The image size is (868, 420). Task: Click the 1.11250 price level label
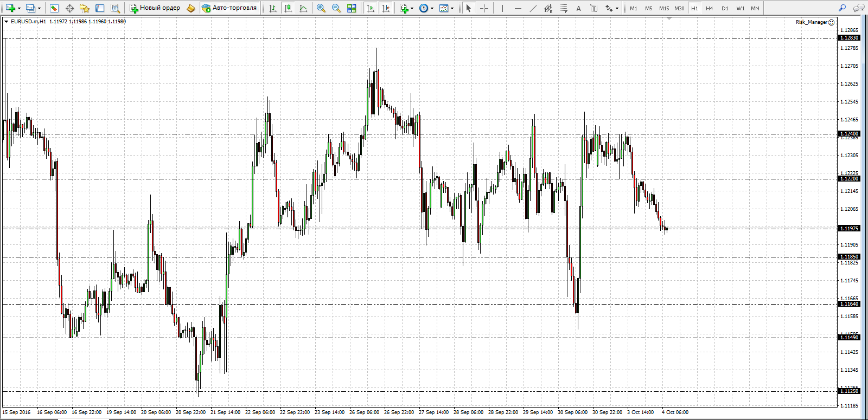pyautogui.click(x=849, y=391)
